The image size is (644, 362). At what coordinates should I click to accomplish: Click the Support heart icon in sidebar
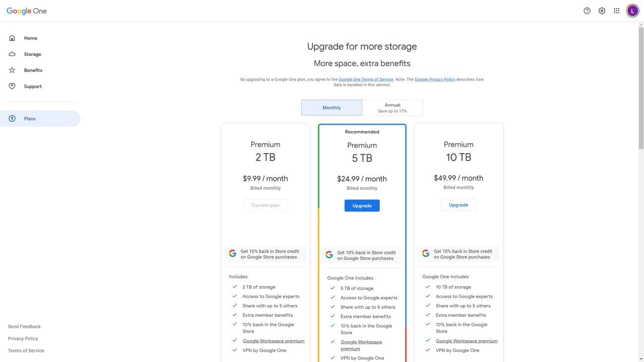pyautogui.click(x=12, y=86)
